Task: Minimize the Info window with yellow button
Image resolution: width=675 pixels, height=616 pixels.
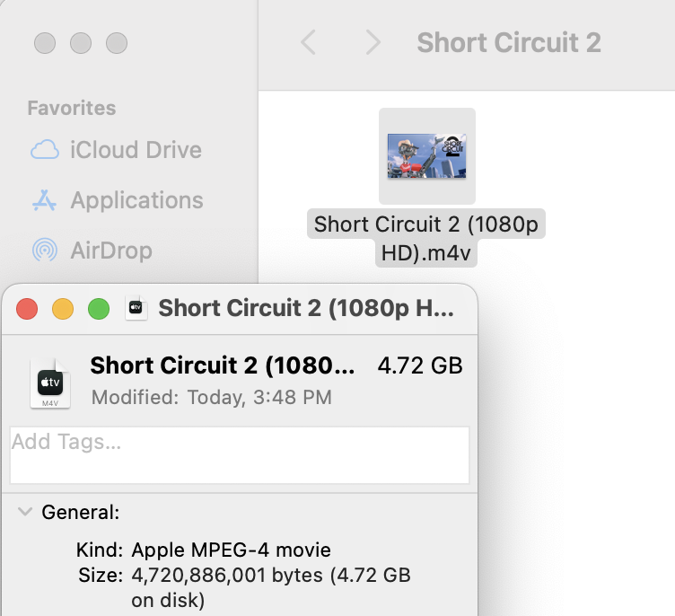Action: coord(63,309)
